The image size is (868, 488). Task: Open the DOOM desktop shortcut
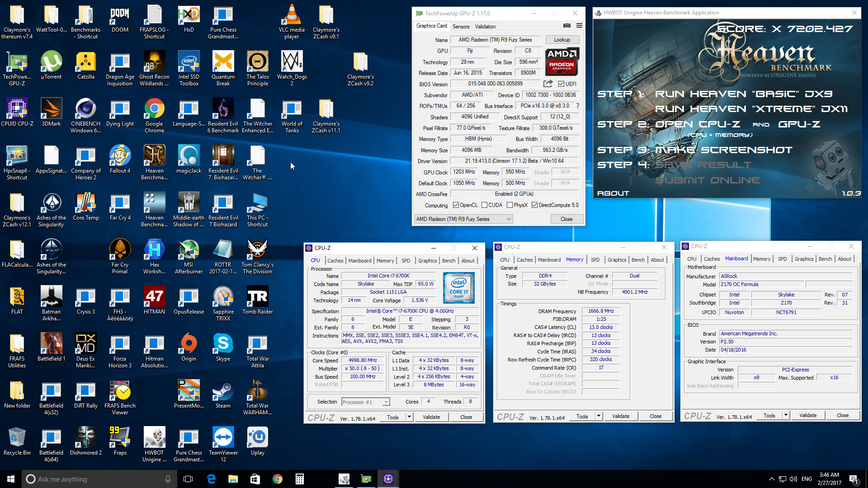click(x=120, y=19)
